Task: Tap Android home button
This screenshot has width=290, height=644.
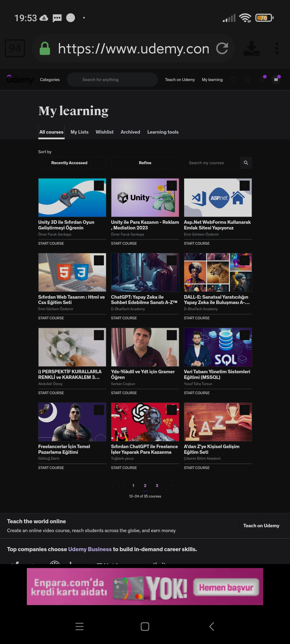Action: tap(145, 626)
